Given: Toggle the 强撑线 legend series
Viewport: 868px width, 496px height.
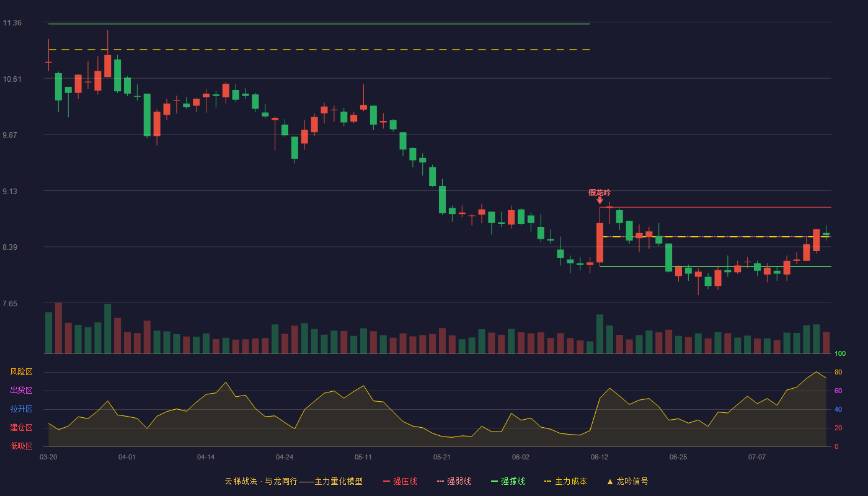Looking at the screenshot, I should [x=508, y=481].
